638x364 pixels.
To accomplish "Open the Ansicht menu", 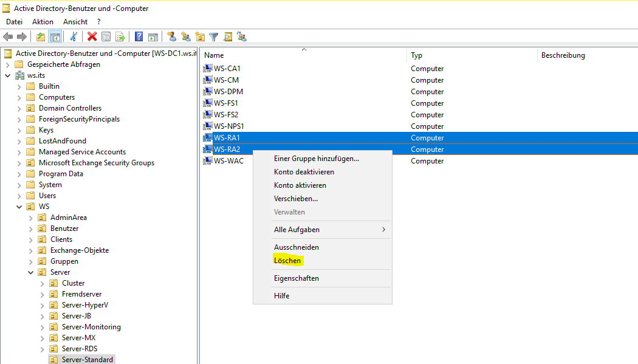I will (75, 21).
